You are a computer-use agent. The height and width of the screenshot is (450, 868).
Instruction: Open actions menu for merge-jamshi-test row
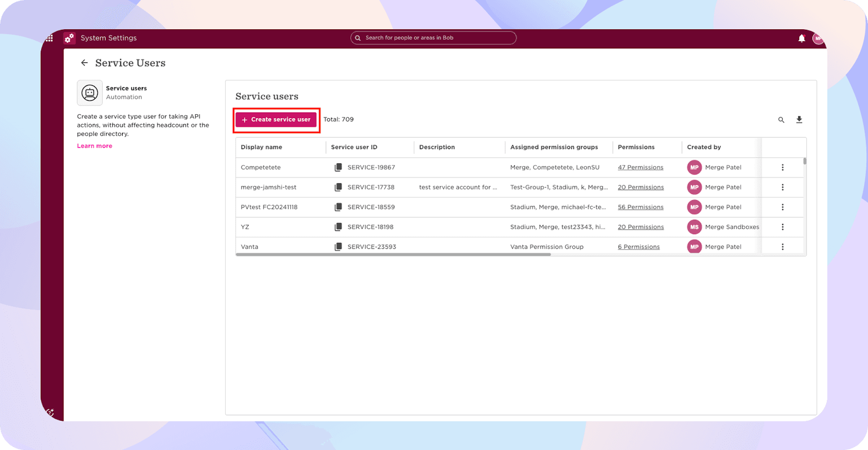click(783, 187)
